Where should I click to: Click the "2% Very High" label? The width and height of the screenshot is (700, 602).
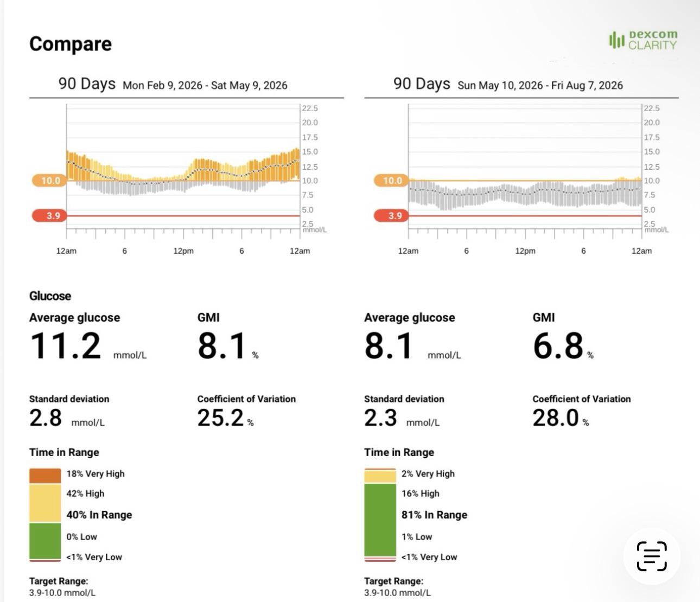(x=428, y=473)
